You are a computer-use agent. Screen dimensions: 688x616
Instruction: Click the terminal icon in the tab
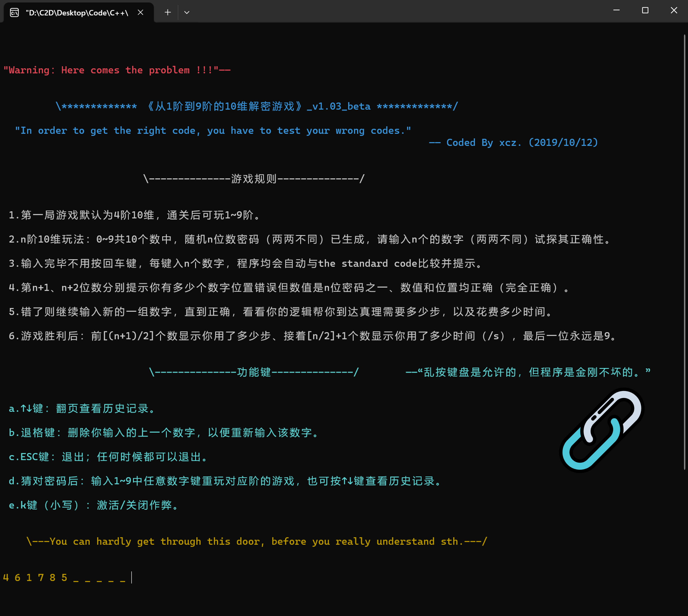pyautogui.click(x=14, y=13)
